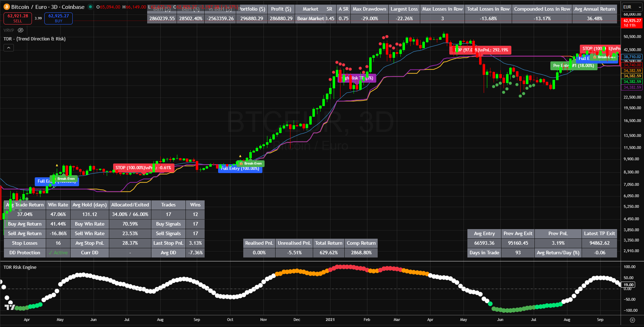Image resolution: width=644 pixels, height=327 pixels.
Task: Click the BUY price button showing 62,925.27
Action: pyautogui.click(x=58, y=18)
